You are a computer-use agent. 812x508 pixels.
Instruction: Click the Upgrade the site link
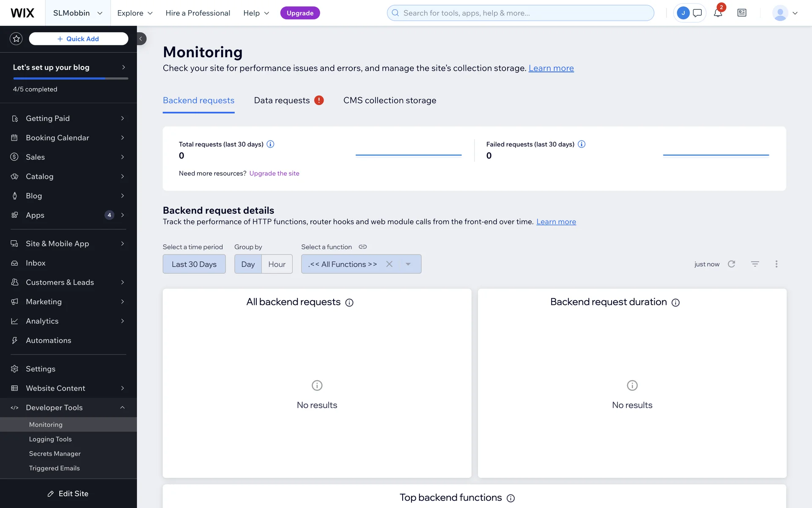pos(274,174)
